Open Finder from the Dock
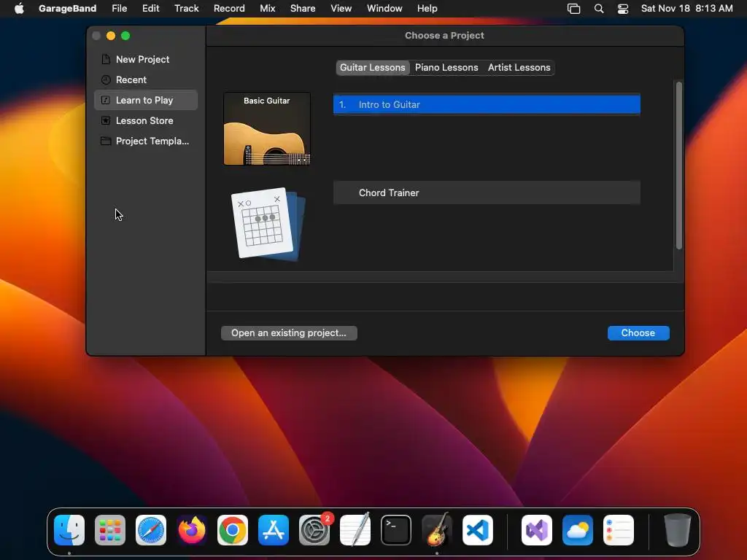 click(x=69, y=530)
